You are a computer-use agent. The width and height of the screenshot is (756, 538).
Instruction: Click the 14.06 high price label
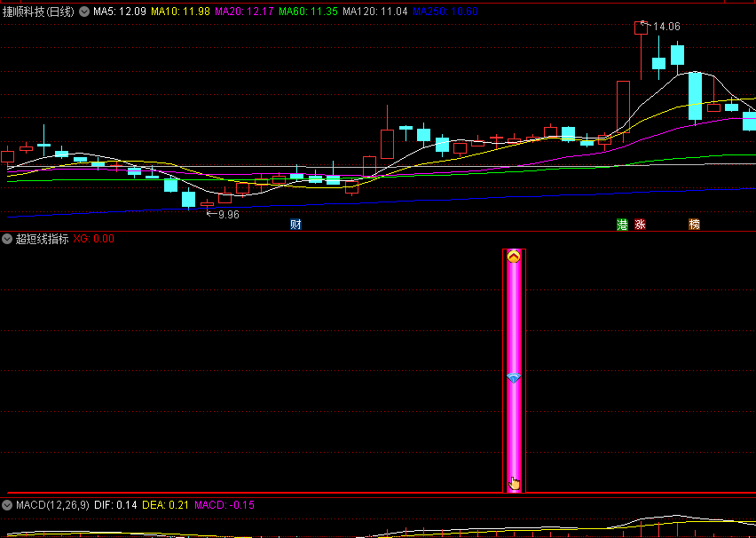coord(666,27)
